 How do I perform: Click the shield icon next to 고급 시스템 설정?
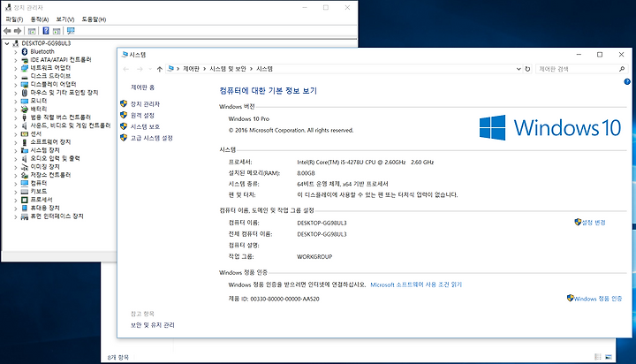click(124, 138)
